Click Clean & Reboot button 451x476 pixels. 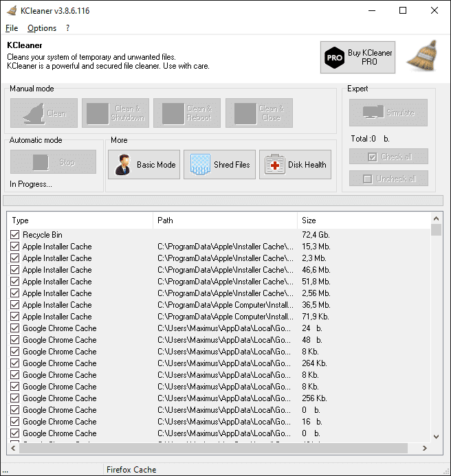coord(187,113)
